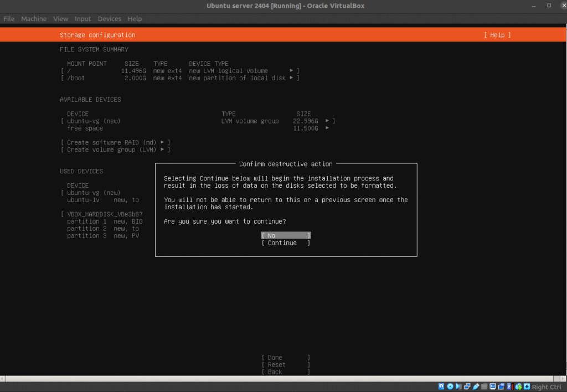
Task: Open the USB devices status icon
Action: [476, 386]
